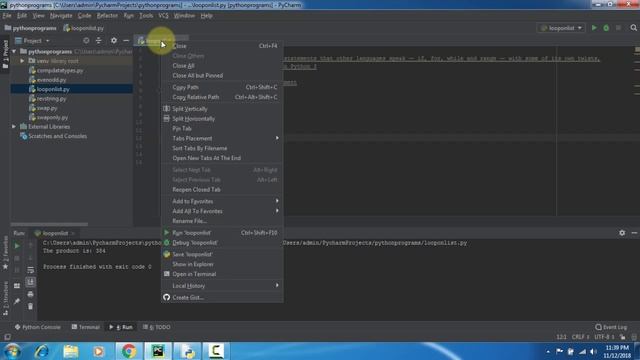Choose Open in Terminal from context menu
Viewport: 640px width, 360px height.
click(x=222, y=273)
